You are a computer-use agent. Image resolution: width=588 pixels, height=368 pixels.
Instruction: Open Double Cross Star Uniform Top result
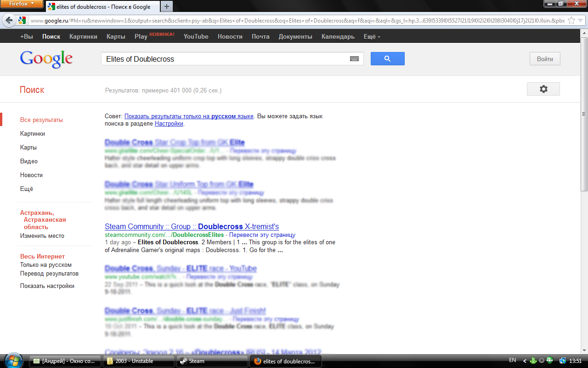(179, 184)
